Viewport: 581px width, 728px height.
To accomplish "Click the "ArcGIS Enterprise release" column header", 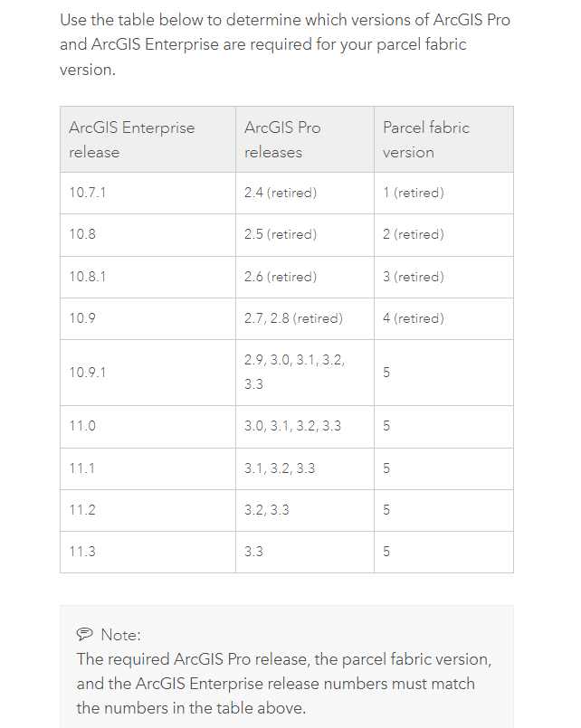I will click(132, 140).
